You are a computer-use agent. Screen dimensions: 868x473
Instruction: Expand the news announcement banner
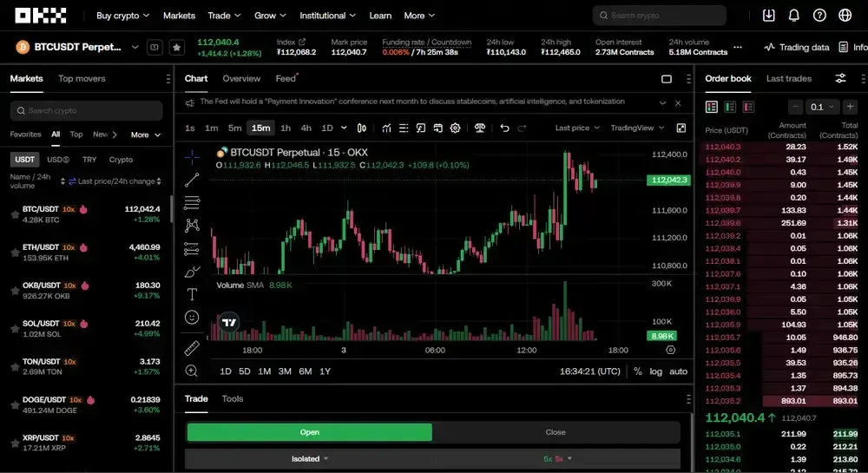click(x=662, y=103)
